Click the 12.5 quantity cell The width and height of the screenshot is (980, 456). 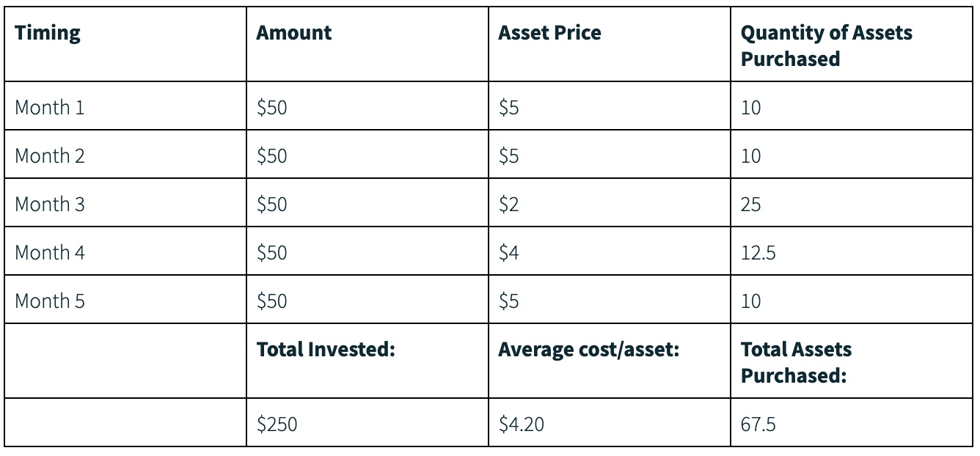758,253
